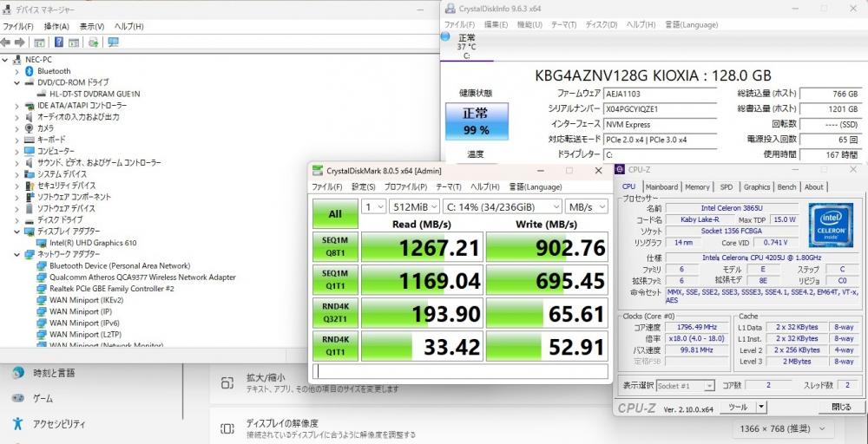Run the RND4K Q1T1 test
This screenshot has height=444, width=868.
click(x=335, y=346)
